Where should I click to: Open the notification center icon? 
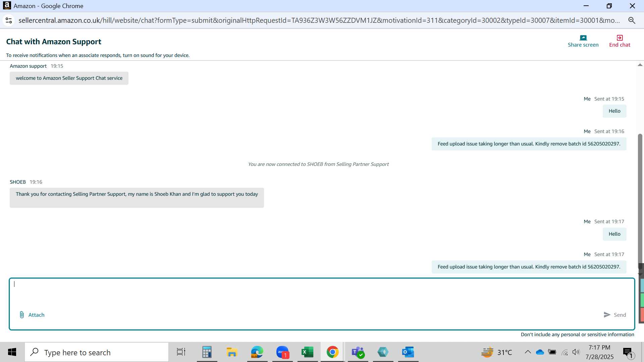(x=628, y=353)
